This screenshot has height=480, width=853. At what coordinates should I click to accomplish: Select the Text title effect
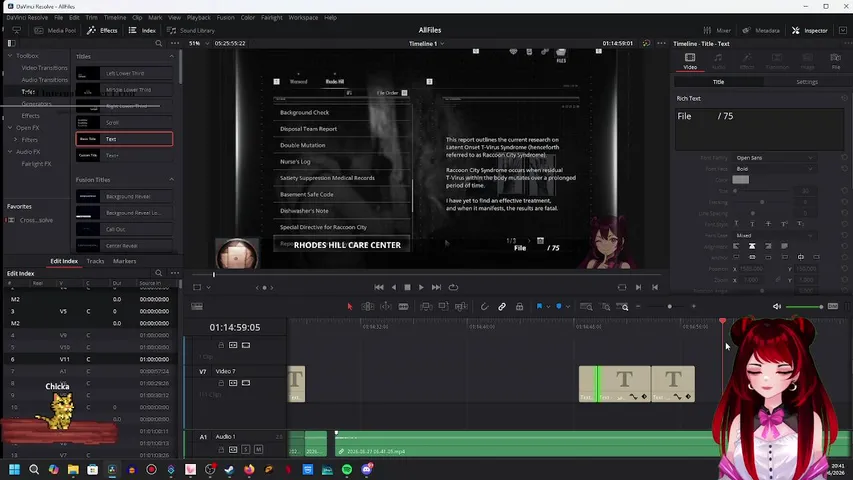coord(124,139)
